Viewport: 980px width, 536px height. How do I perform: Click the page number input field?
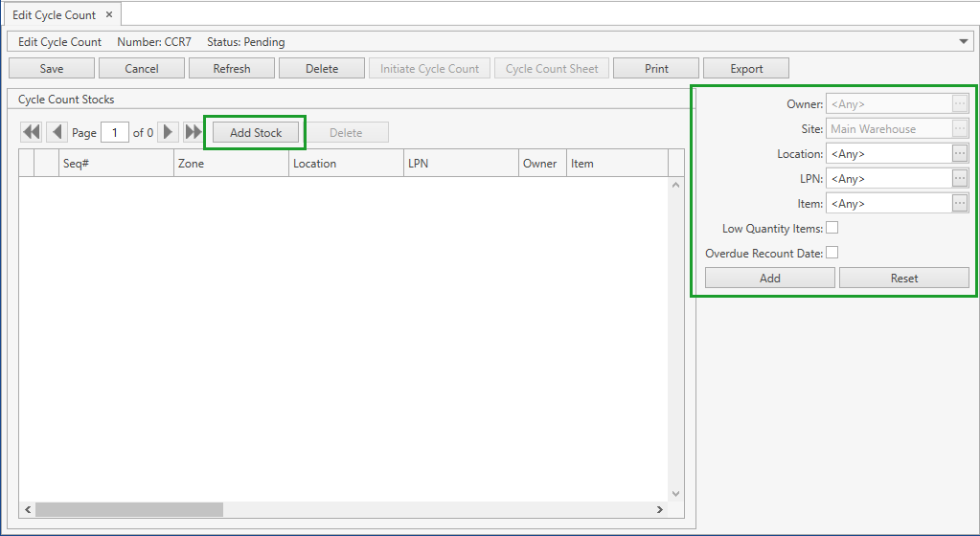pos(115,133)
